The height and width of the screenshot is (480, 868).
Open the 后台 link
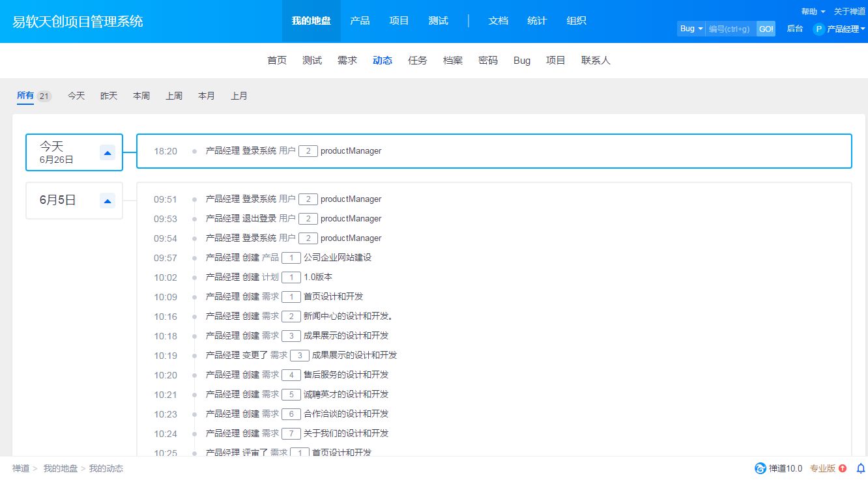(795, 29)
